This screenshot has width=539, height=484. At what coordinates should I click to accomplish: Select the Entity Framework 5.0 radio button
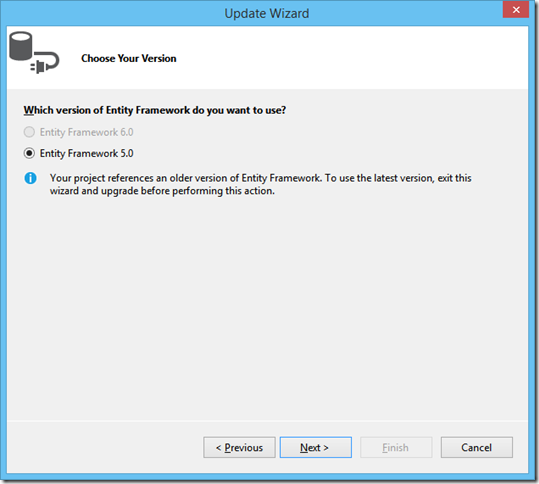point(29,153)
